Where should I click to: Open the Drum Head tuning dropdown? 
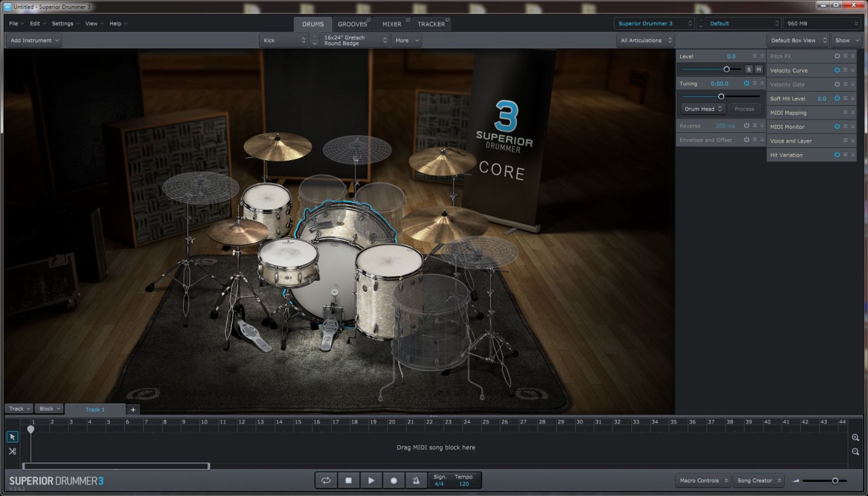point(703,109)
